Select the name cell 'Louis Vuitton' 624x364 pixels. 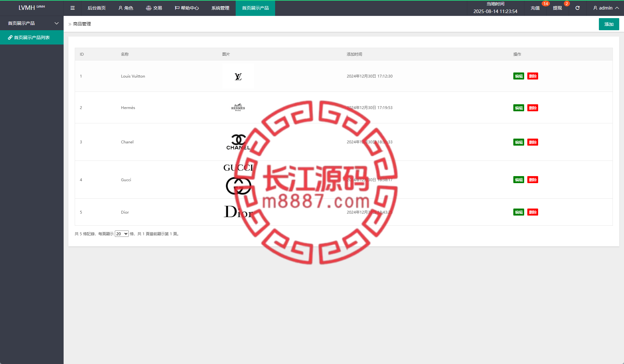(x=133, y=76)
